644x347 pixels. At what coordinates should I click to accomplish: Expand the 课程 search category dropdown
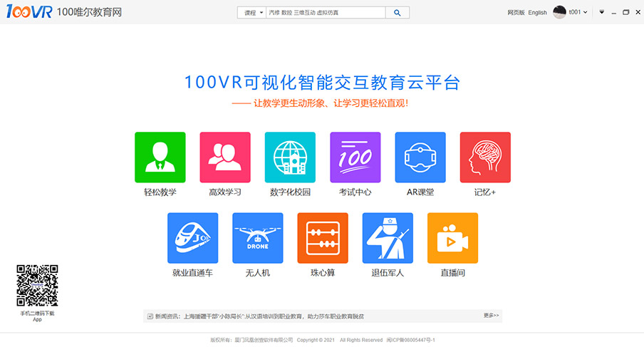[253, 13]
